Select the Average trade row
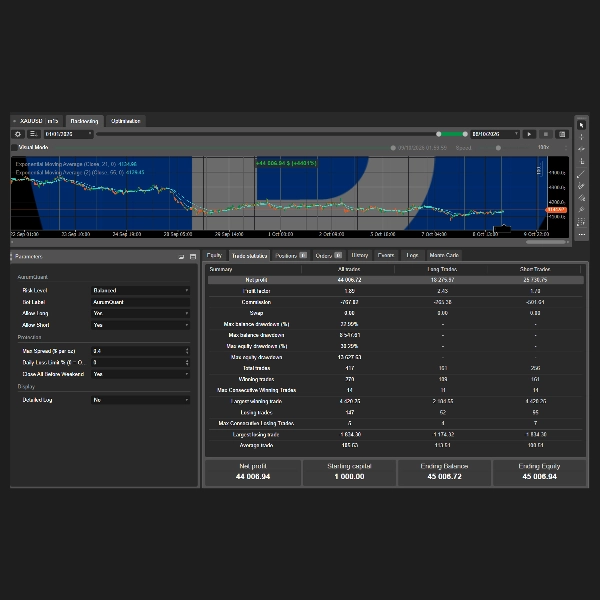 point(396,445)
